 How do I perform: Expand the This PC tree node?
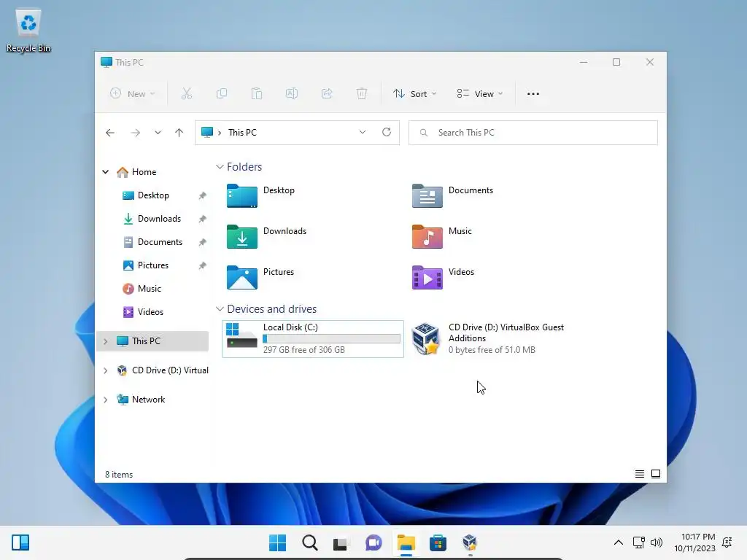pyautogui.click(x=106, y=341)
